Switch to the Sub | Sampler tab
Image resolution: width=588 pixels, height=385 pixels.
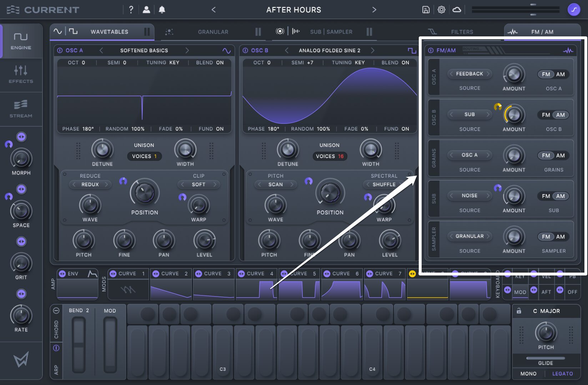[324, 32]
